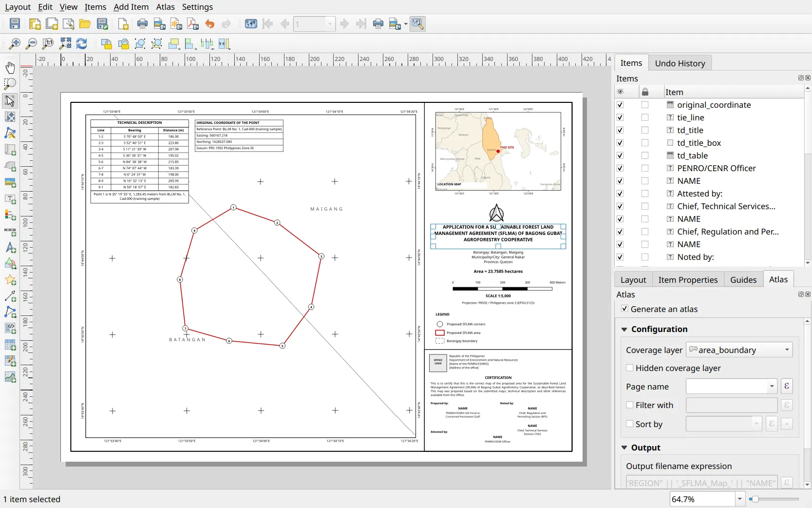Click the Zoom Out icon
The height and width of the screenshot is (508, 812).
pos(31,44)
